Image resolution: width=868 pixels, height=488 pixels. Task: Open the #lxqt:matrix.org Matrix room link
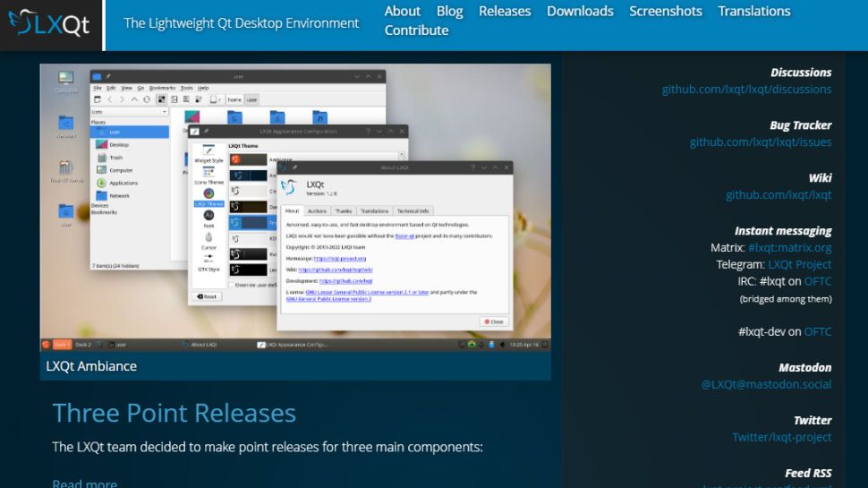coord(789,248)
